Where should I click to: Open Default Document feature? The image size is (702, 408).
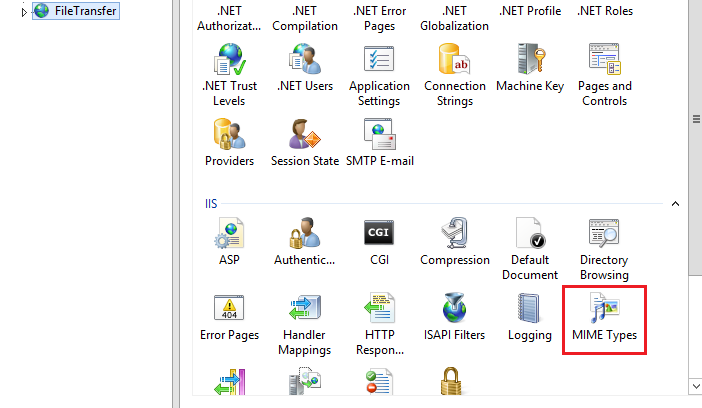click(530, 249)
